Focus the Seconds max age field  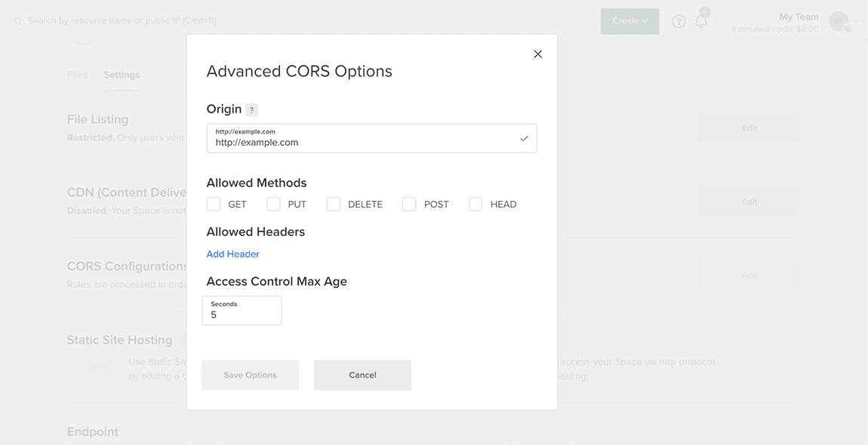point(242,311)
